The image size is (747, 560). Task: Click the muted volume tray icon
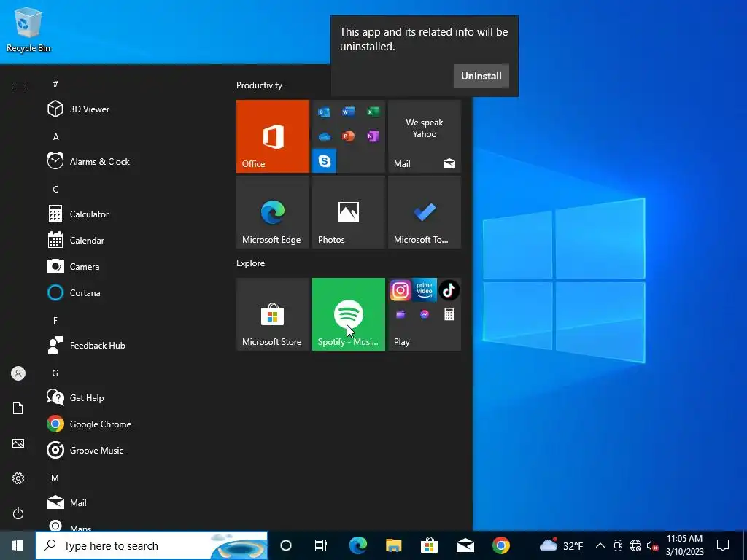(653, 545)
